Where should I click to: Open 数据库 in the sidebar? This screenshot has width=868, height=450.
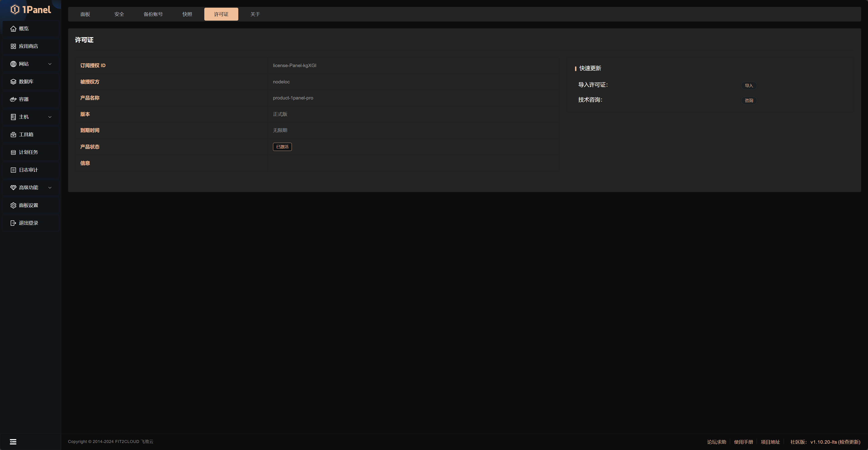click(31, 82)
